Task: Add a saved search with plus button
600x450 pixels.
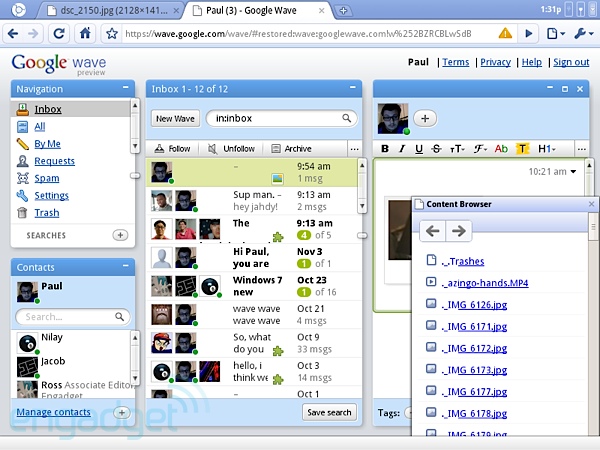Action: click(120, 235)
